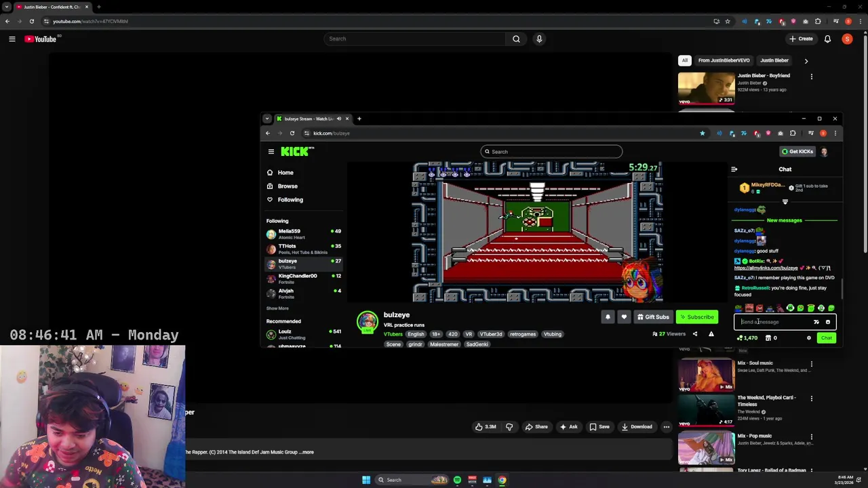The width and height of the screenshot is (868, 488).
Task: Collapse the Kick chat panel
Action: click(x=734, y=169)
